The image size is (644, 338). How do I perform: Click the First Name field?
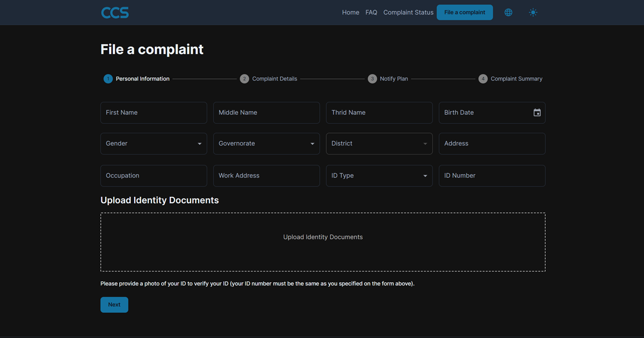[153, 113]
